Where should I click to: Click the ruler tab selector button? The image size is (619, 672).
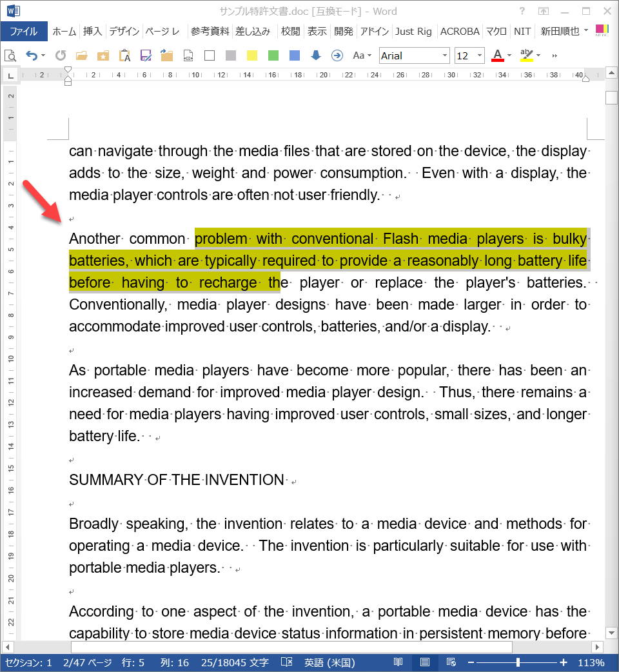tap(10, 76)
